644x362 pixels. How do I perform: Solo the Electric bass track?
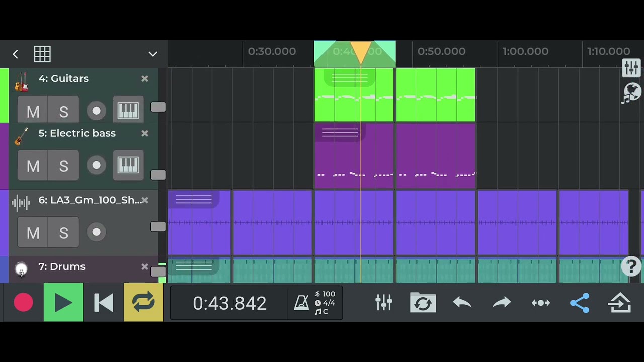click(64, 165)
